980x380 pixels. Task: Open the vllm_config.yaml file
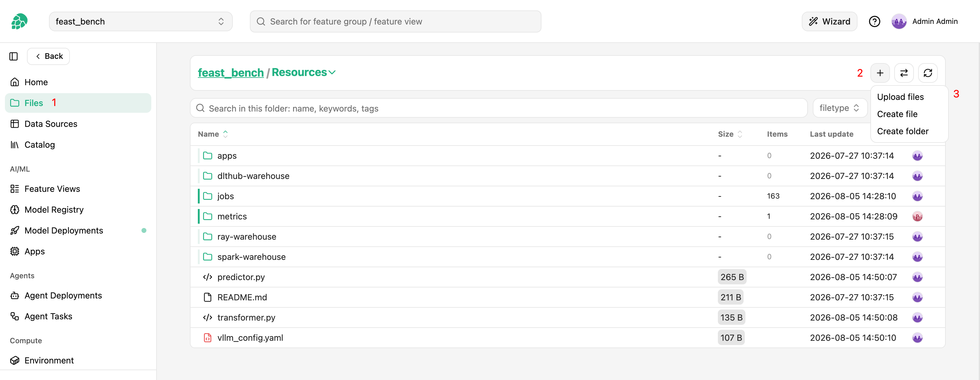pyautogui.click(x=250, y=337)
